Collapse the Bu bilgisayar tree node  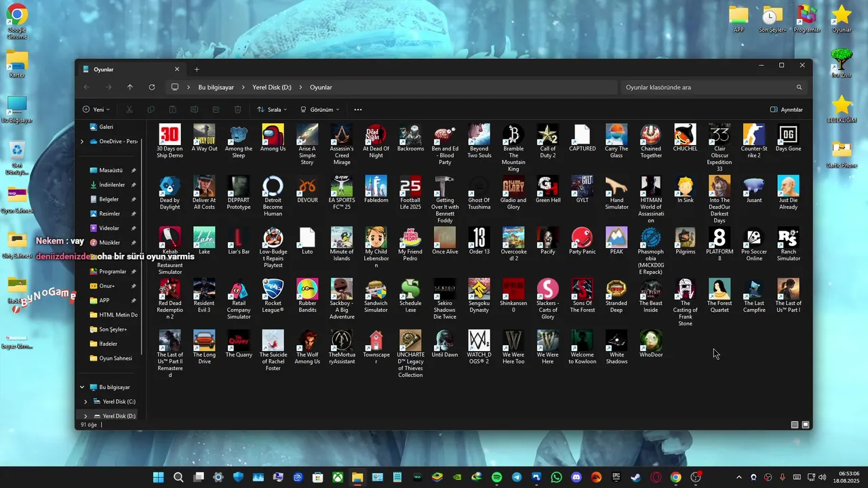click(x=82, y=388)
